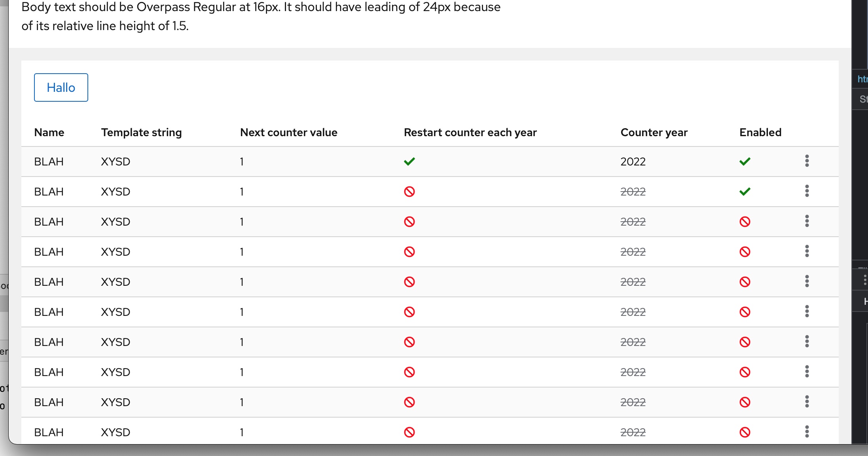Open kebab actions menu in first row

[807, 161]
